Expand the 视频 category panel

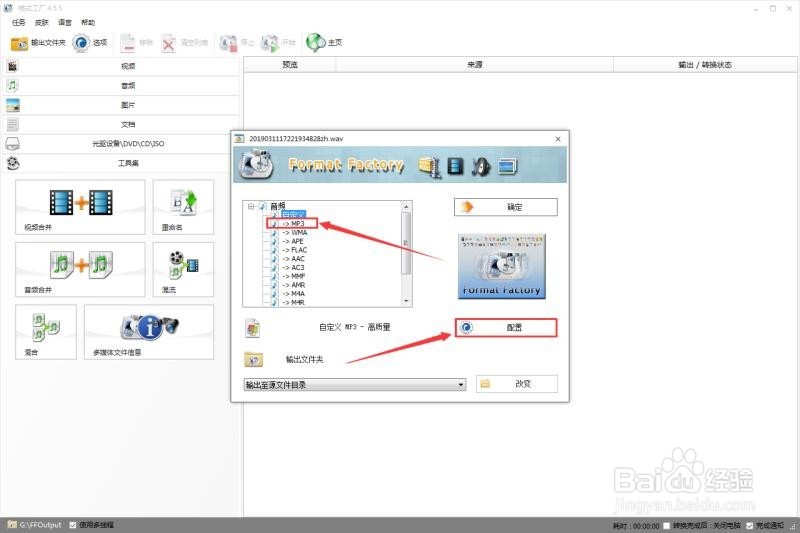click(x=121, y=66)
